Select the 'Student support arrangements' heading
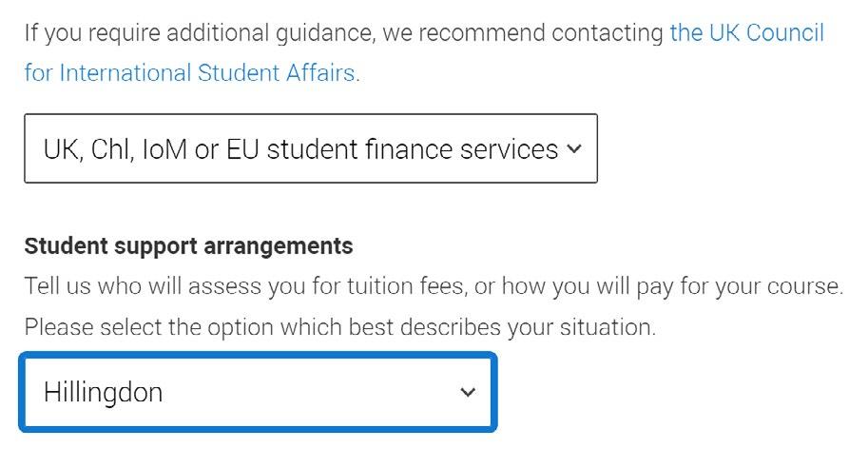Screen dimensions: 868x468 188,246
